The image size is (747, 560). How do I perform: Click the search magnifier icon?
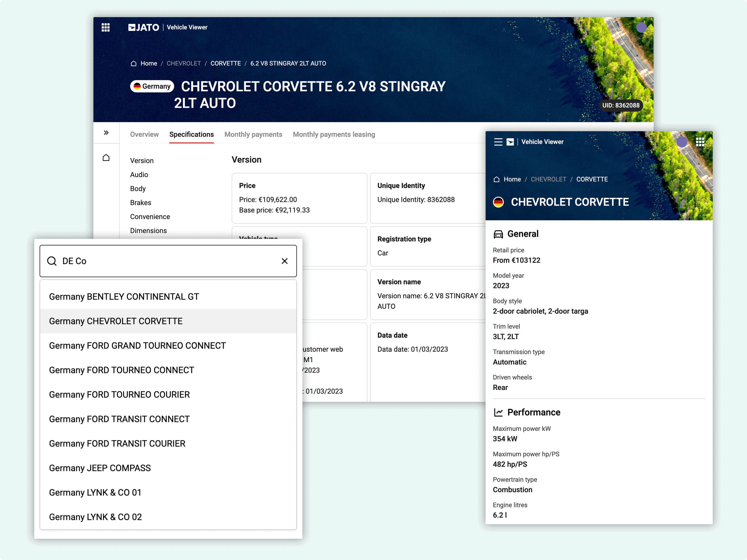(52, 261)
